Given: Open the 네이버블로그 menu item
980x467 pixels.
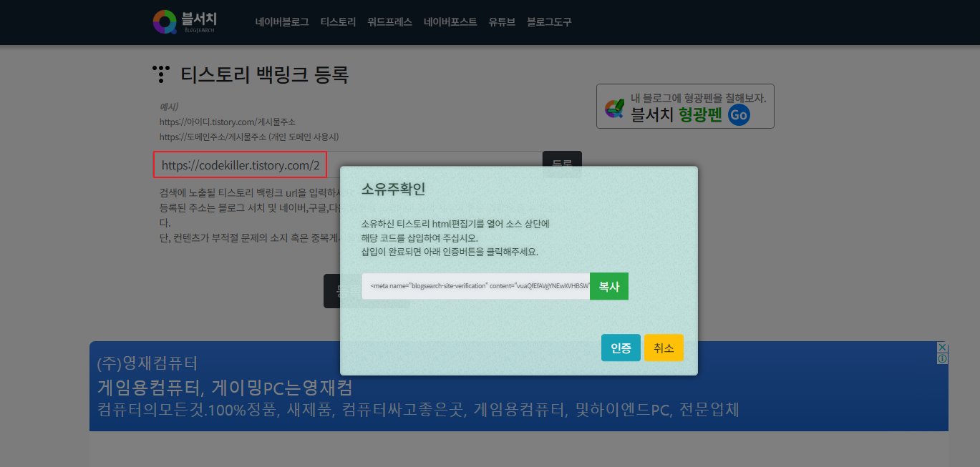Looking at the screenshot, I should pos(282,21).
